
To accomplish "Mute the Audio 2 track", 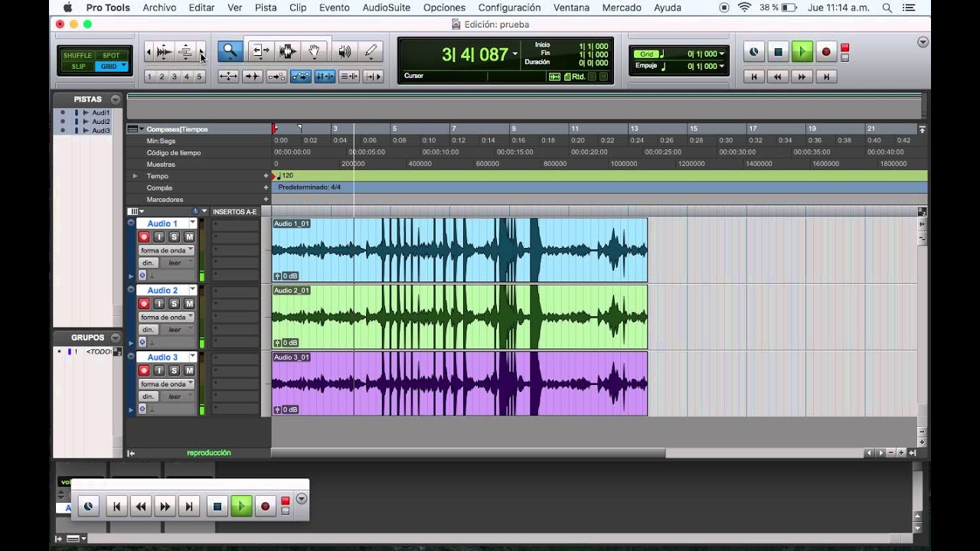I will [x=189, y=304].
